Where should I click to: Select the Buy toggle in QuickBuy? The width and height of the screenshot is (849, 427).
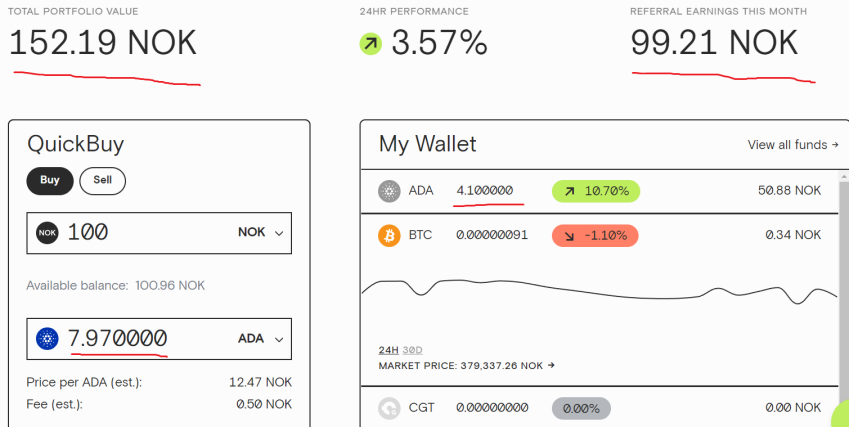coord(50,181)
